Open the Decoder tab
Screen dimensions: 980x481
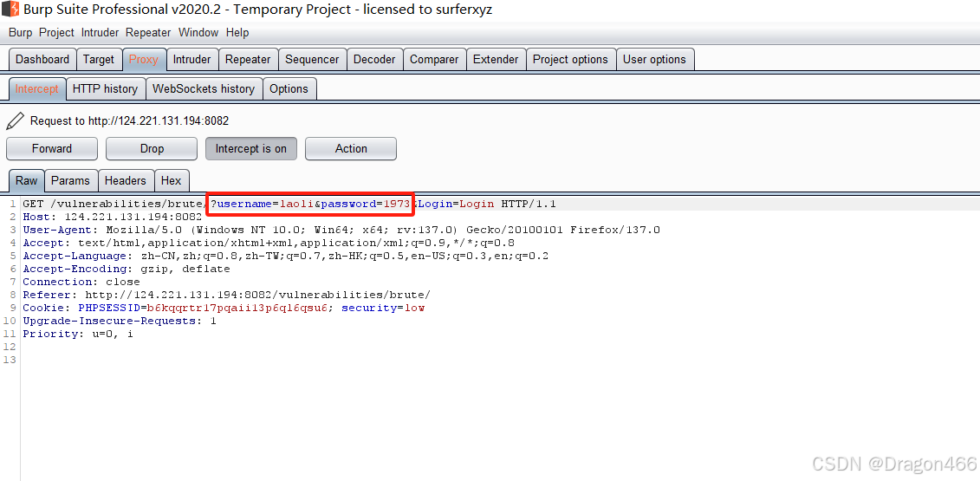tap(374, 60)
